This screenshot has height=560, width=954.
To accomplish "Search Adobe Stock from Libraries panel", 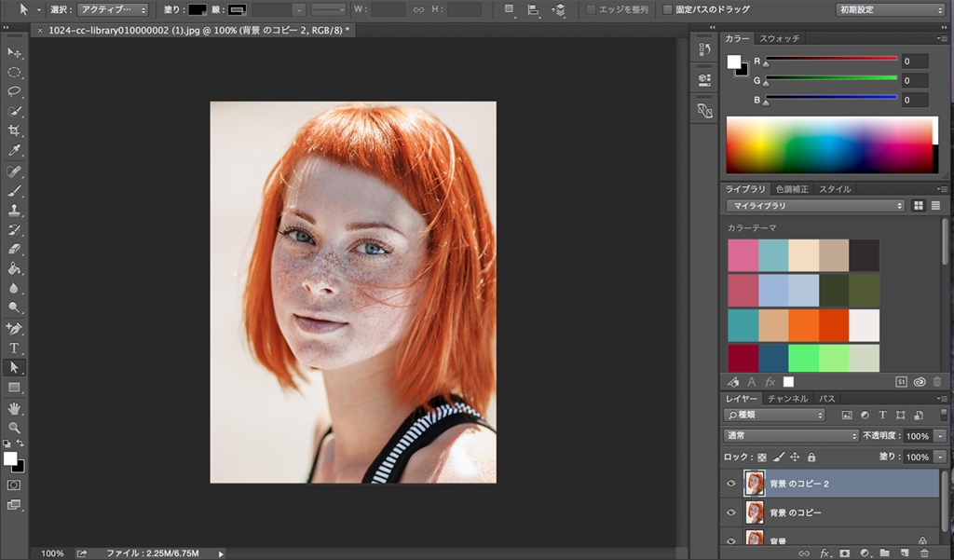I will point(901,382).
